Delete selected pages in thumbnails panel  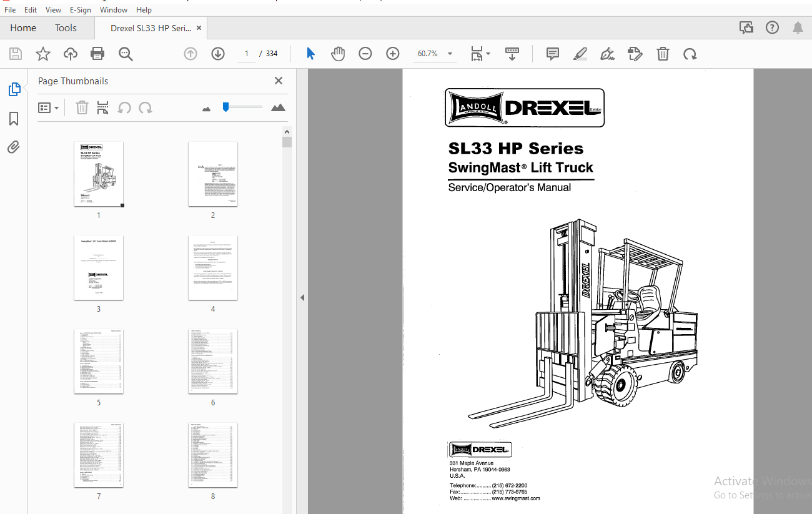[82, 108]
